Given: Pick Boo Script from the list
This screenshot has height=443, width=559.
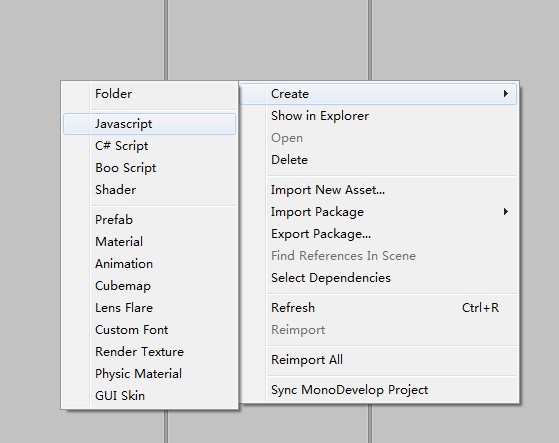Looking at the screenshot, I should pos(149,168).
